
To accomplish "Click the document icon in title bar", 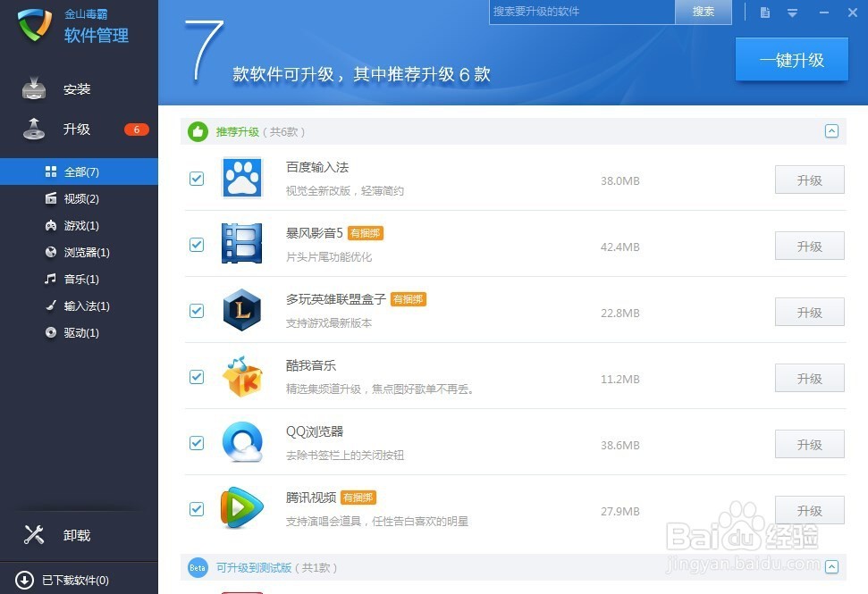I will tap(765, 13).
